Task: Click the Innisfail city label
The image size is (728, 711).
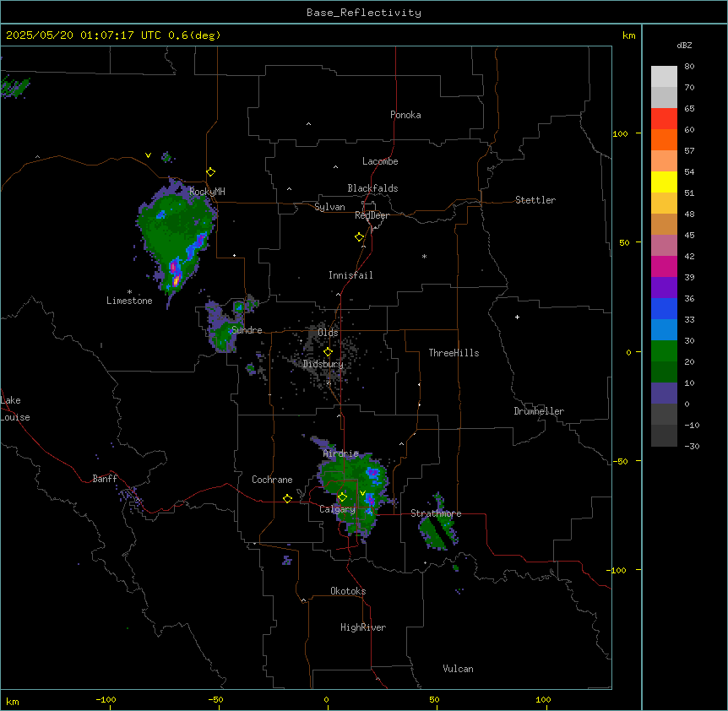Action: 350,275
